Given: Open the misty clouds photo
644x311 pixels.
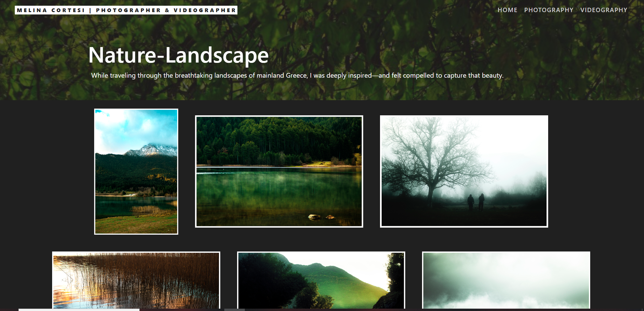Looking at the screenshot, I should tap(506, 280).
